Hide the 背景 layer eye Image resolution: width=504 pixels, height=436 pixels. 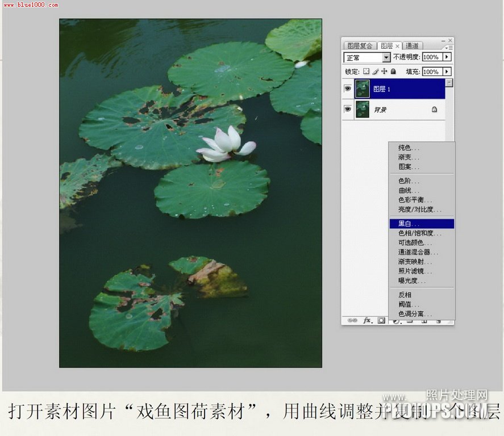point(348,109)
